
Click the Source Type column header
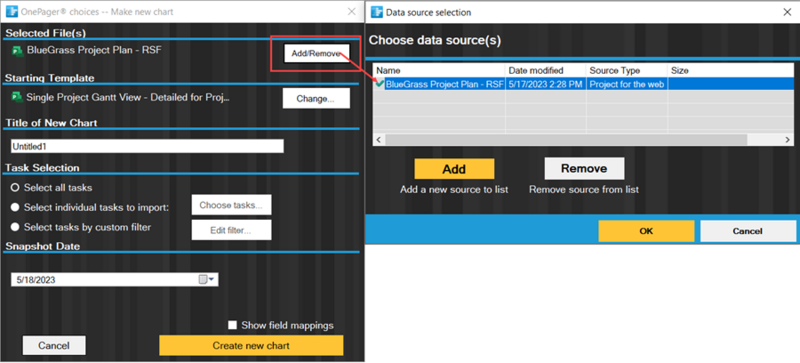tap(627, 71)
